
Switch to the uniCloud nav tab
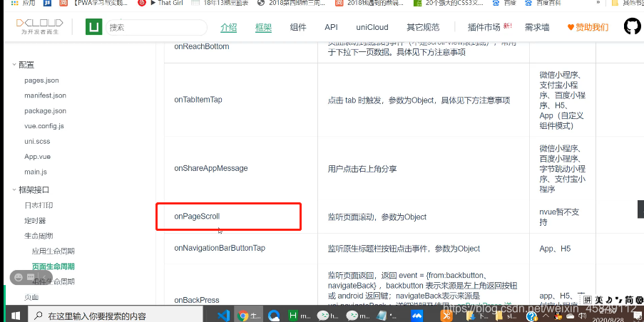point(372,28)
